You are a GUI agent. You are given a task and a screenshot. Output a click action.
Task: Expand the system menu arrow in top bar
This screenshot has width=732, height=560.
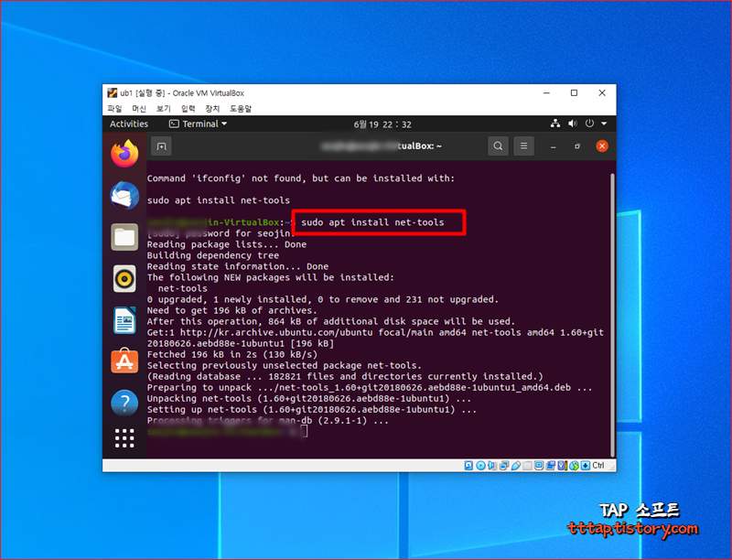coord(604,124)
